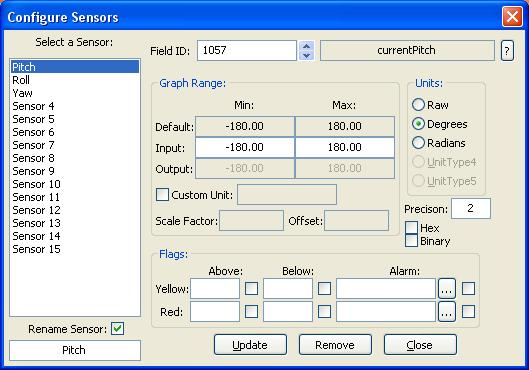Screen dimensions: 529x370
Task: Close the Configure Sensors dialog via X
Action: coord(512,17)
